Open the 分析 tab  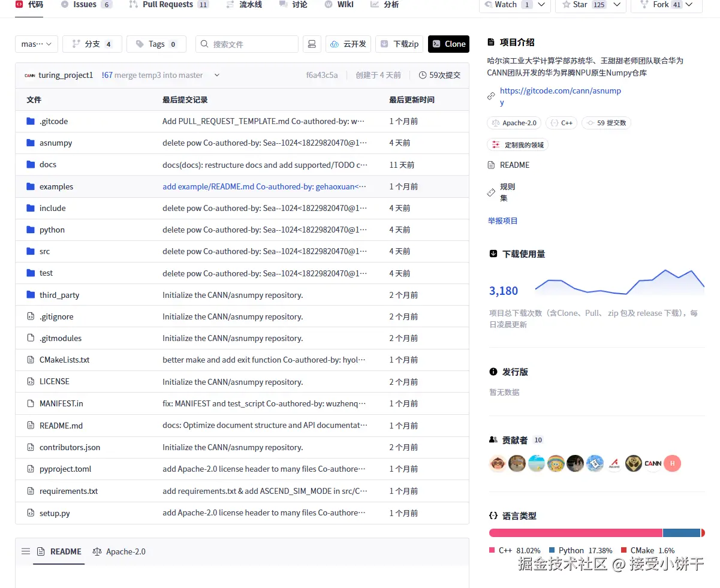[385, 5]
